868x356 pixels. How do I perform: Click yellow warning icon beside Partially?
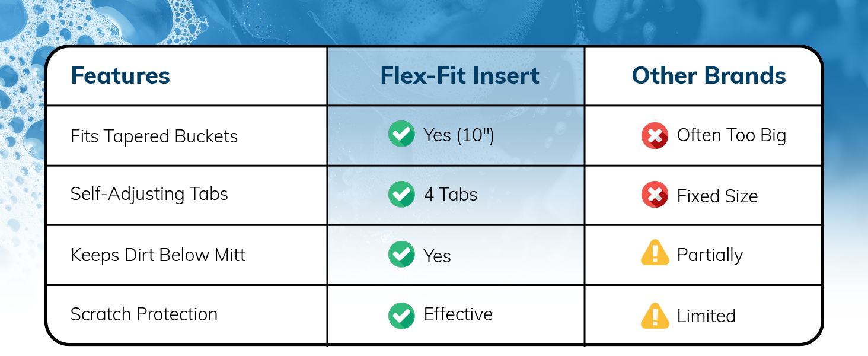point(655,255)
